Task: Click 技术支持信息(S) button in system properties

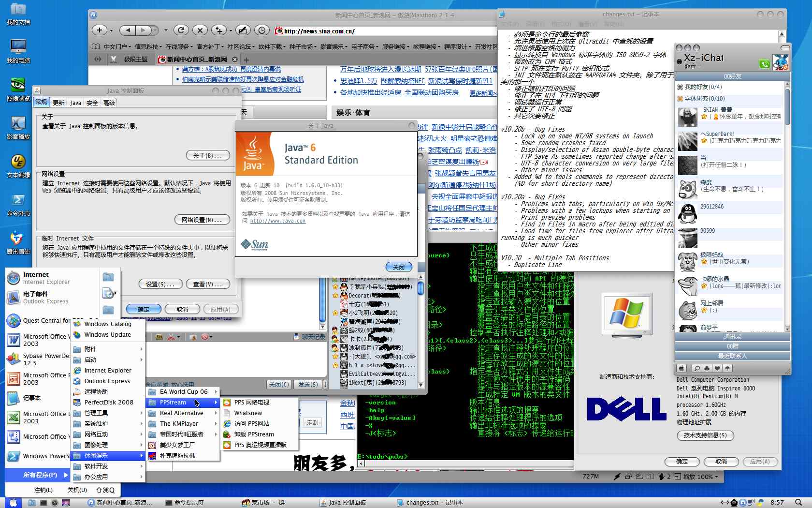Action: (x=705, y=435)
